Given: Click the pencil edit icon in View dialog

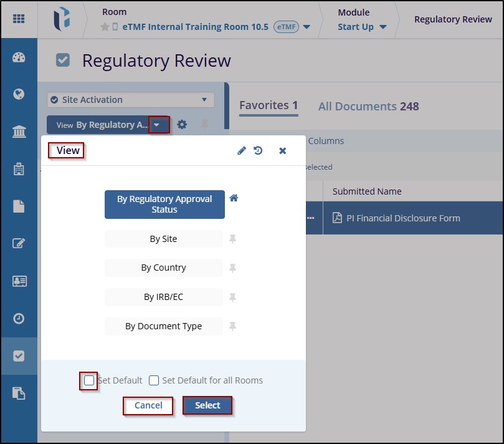Looking at the screenshot, I should point(242,150).
